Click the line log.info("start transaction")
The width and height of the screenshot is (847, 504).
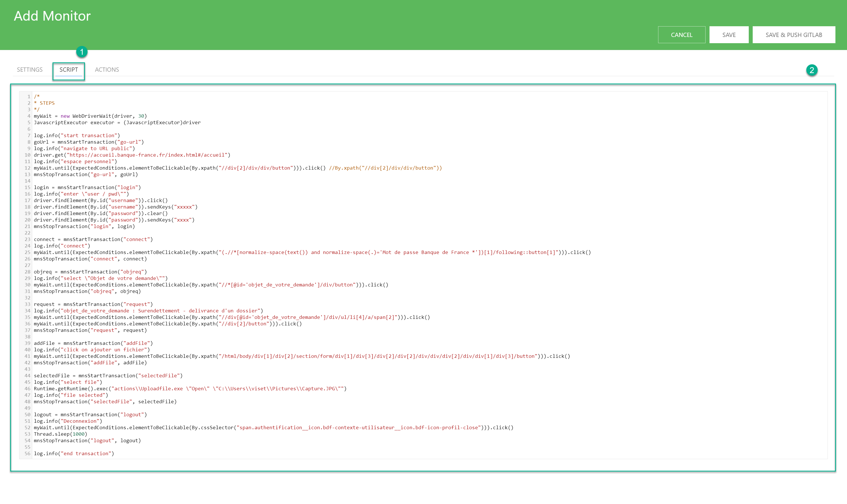[77, 135]
